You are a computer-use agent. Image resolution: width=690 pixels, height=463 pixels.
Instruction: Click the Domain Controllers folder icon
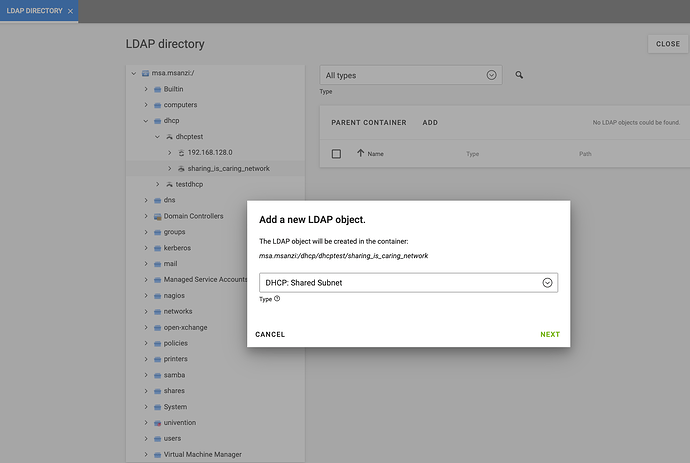click(156, 216)
